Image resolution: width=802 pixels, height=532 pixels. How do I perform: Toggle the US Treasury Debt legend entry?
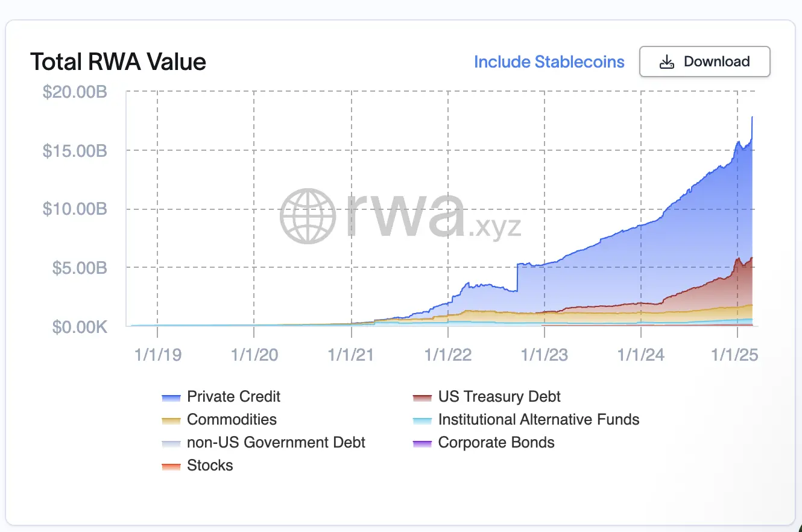click(x=499, y=396)
